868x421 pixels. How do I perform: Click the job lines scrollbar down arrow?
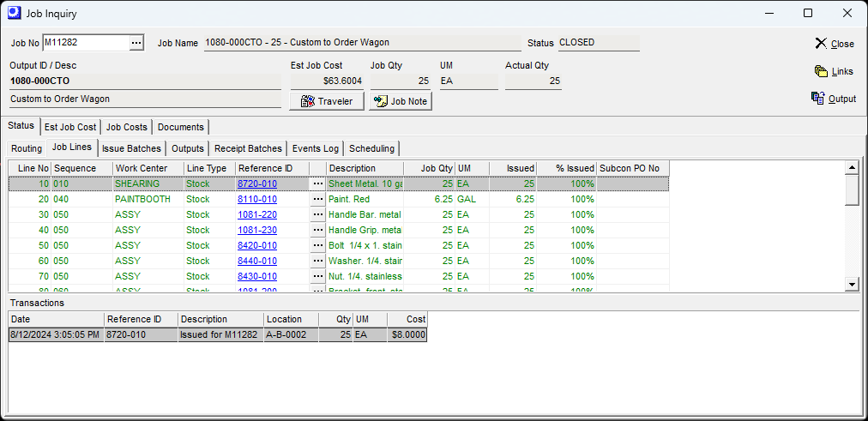coord(853,285)
